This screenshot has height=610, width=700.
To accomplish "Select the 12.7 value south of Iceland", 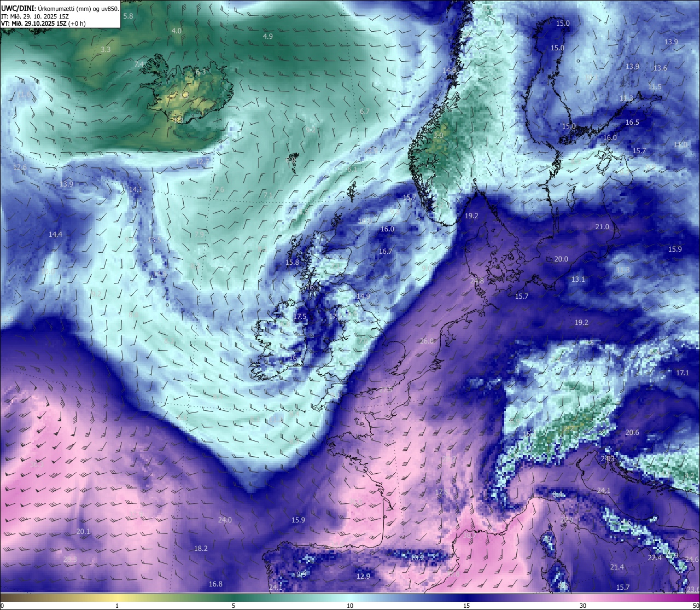I will 202,162.
